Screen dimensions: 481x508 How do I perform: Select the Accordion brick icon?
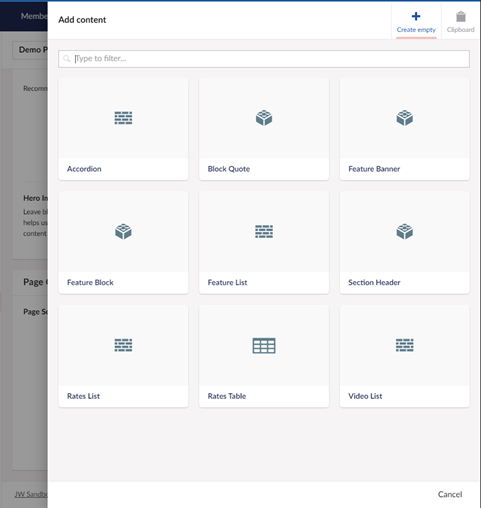coord(123,118)
